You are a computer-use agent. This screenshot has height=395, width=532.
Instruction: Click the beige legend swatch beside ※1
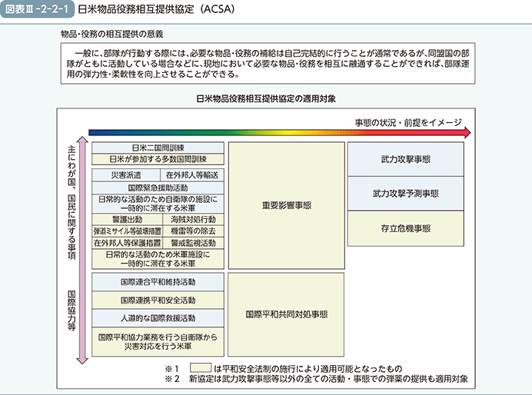pos(201,368)
